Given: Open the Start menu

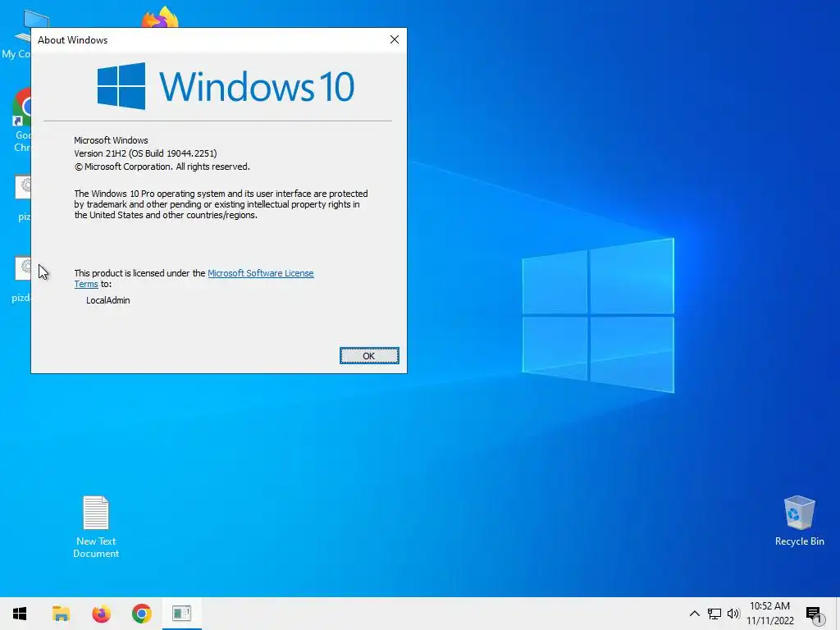Looking at the screenshot, I should pos(20,614).
